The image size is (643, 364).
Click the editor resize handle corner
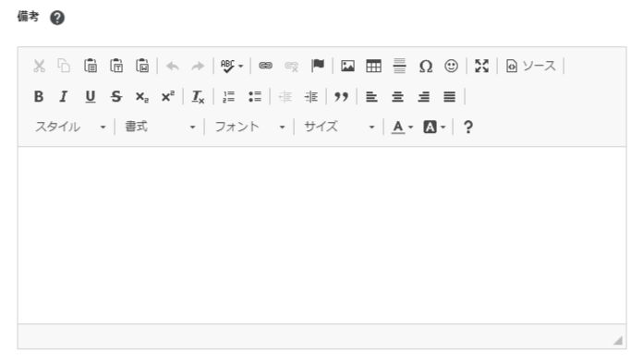(618, 340)
